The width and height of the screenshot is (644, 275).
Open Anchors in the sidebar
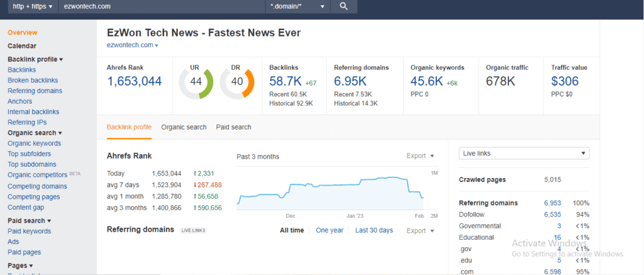(19, 101)
